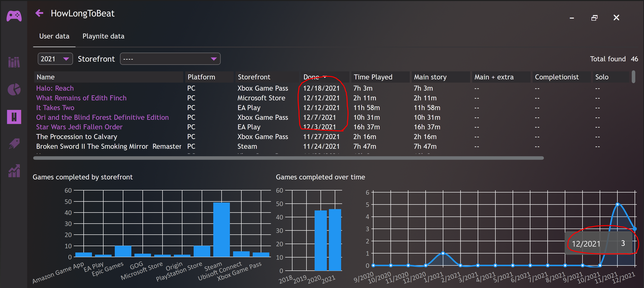Select the HowLongToBeat exclamation sidebar icon
Screen dimensions: 644x288
14,117
